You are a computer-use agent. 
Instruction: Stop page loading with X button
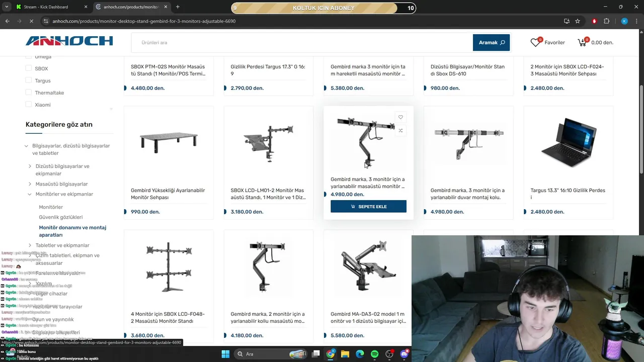(x=31, y=21)
